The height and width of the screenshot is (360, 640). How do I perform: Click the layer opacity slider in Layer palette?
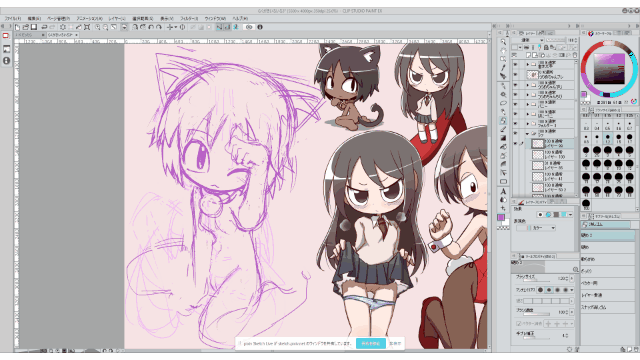click(556, 40)
